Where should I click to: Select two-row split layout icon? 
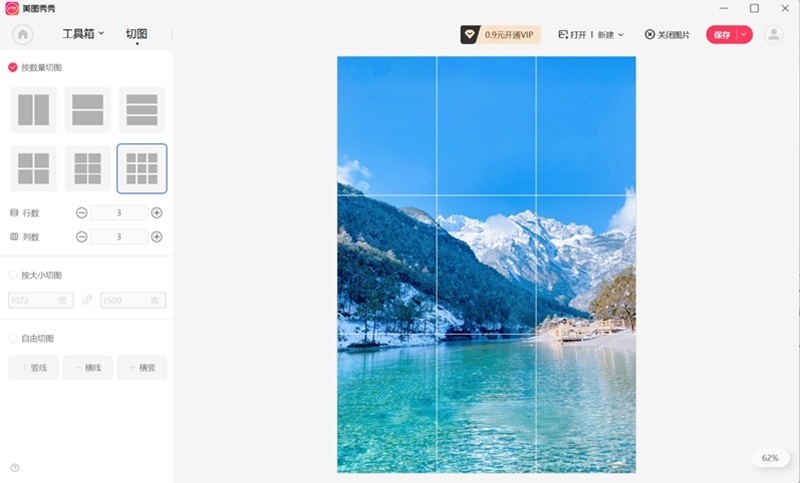(88, 110)
